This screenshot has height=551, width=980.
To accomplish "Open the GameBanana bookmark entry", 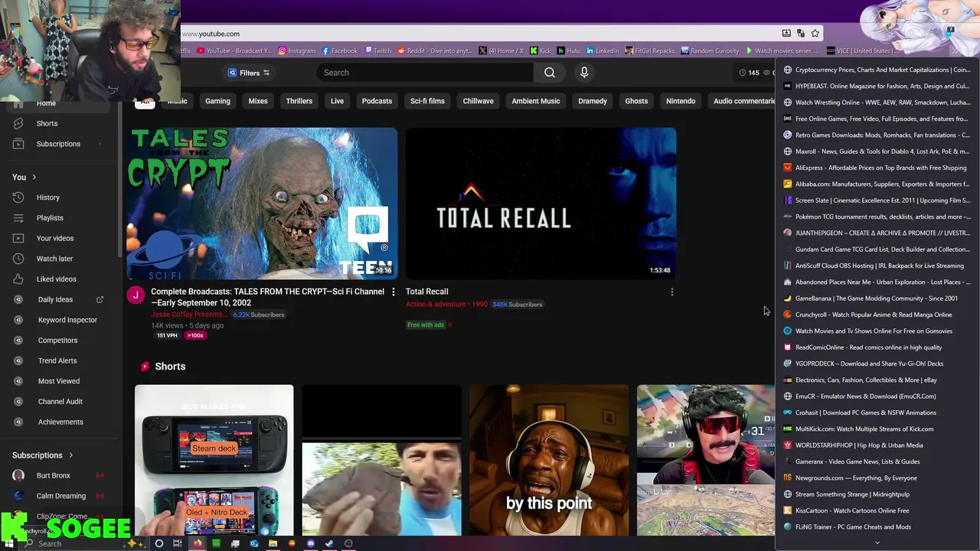I will click(877, 298).
